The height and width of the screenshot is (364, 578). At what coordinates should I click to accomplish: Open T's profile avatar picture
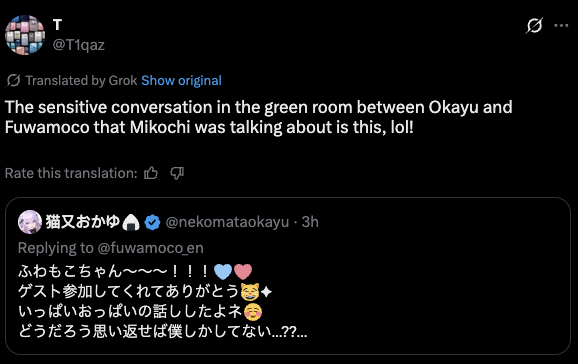coord(25,35)
